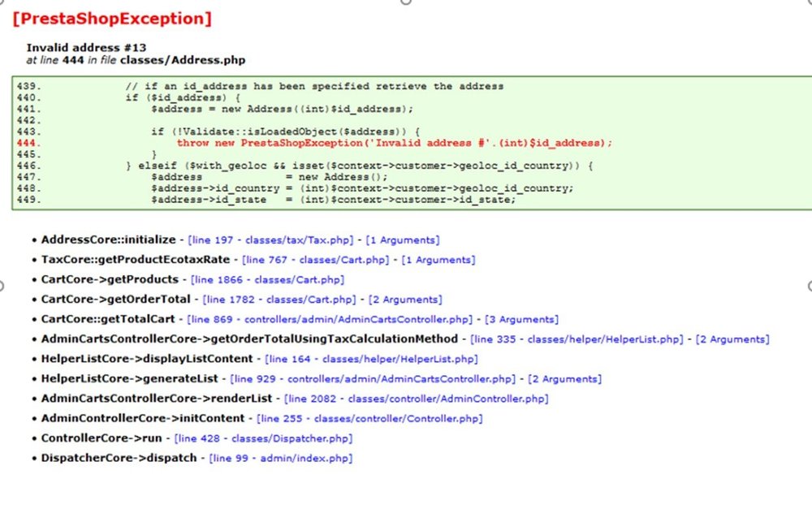
Task: Select the [PrestaShopException] heading
Action: [x=112, y=19]
